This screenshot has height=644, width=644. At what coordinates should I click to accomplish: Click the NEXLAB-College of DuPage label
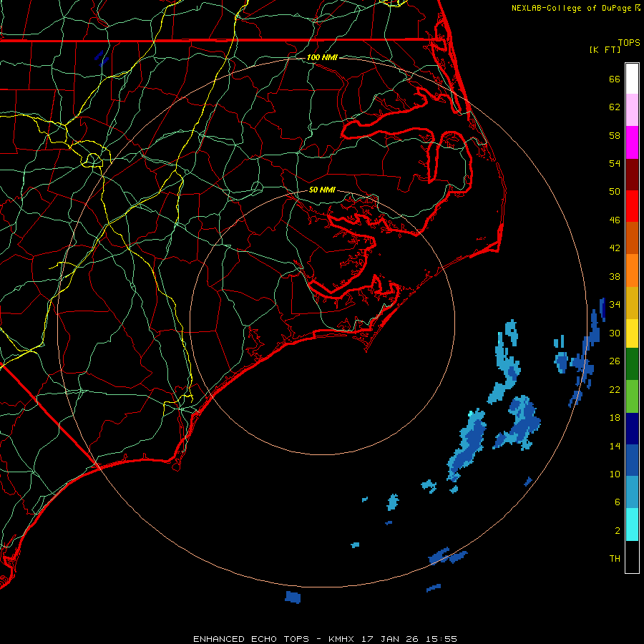click(575, 8)
